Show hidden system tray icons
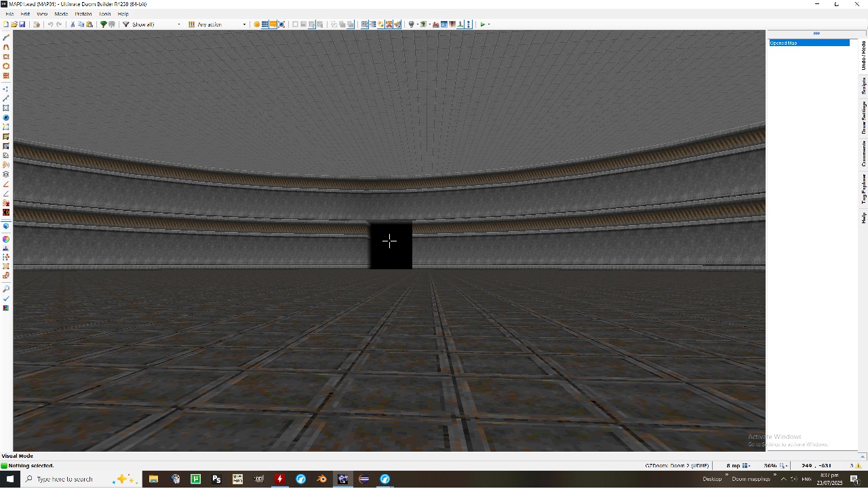The image size is (868, 489). click(x=784, y=479)
